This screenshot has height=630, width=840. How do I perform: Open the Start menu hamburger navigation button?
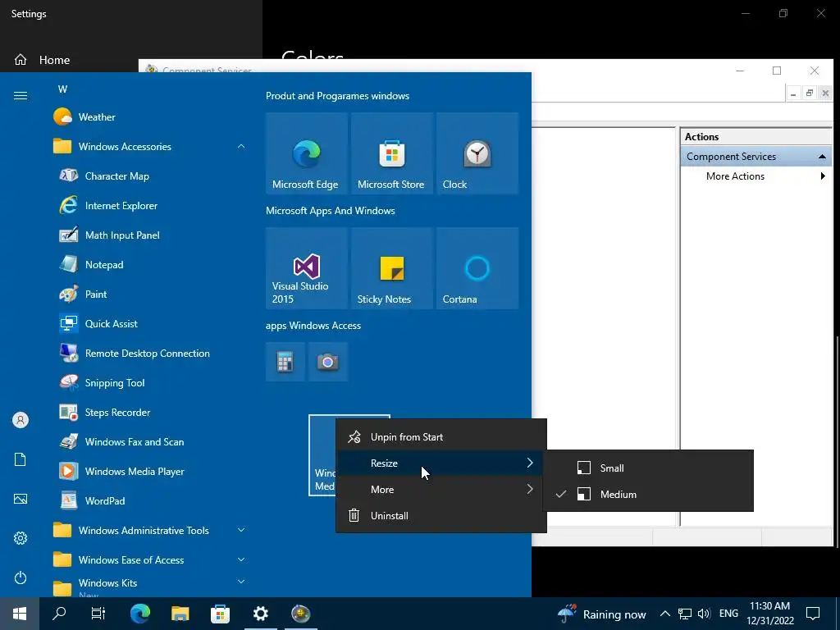[21, 95]
